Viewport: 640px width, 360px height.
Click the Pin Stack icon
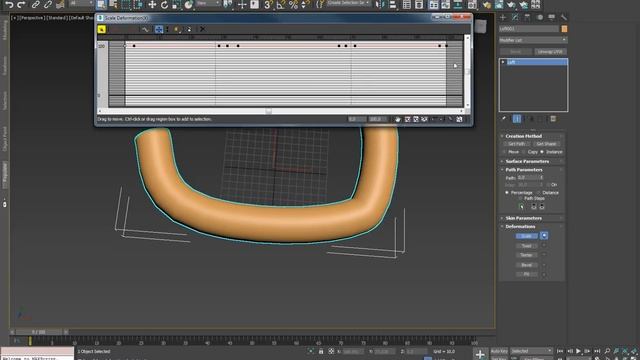504,119
